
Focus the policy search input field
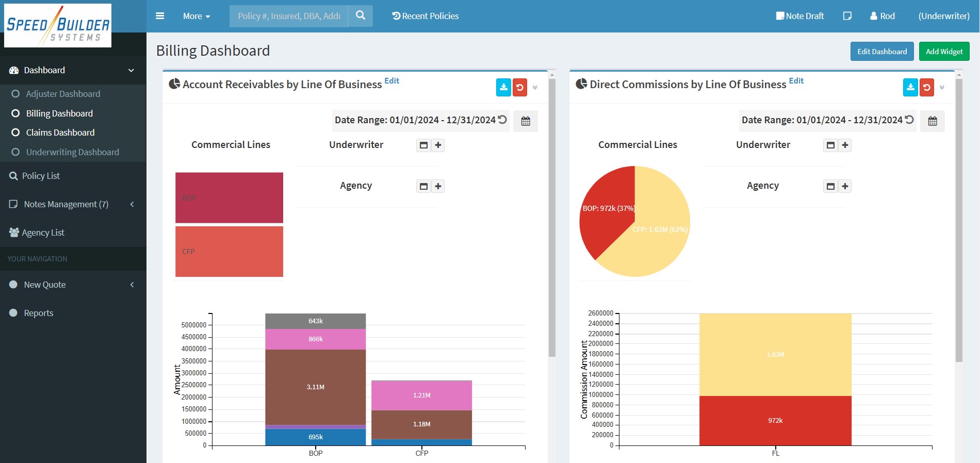289,16
